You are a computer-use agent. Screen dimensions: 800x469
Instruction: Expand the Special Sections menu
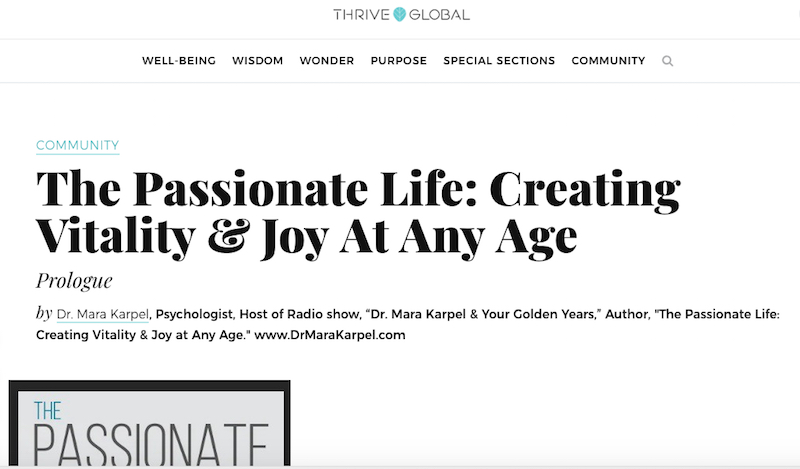coord(499,61)
